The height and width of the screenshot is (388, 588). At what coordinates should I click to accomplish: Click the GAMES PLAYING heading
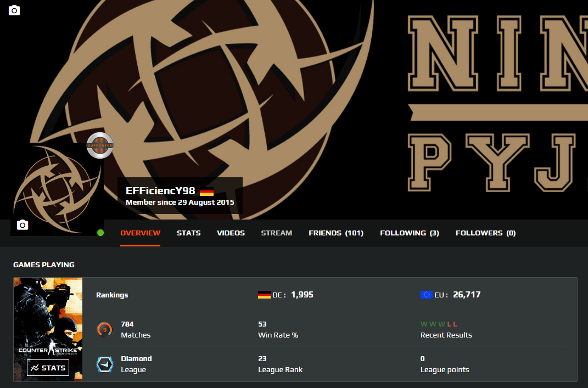point(44,265)
